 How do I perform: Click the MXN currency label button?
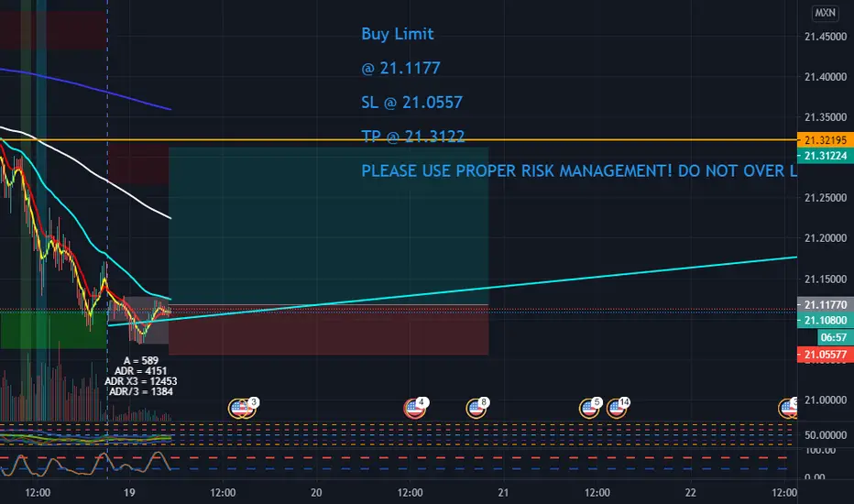(x=825, y=13)
